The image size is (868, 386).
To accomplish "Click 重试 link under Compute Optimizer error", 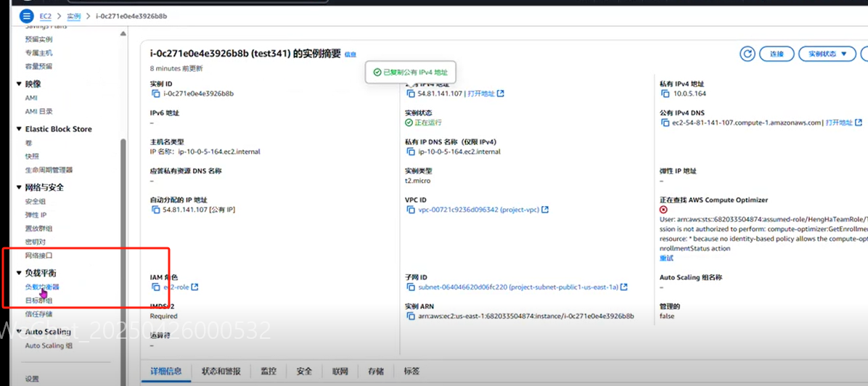I will click(666, 258).
